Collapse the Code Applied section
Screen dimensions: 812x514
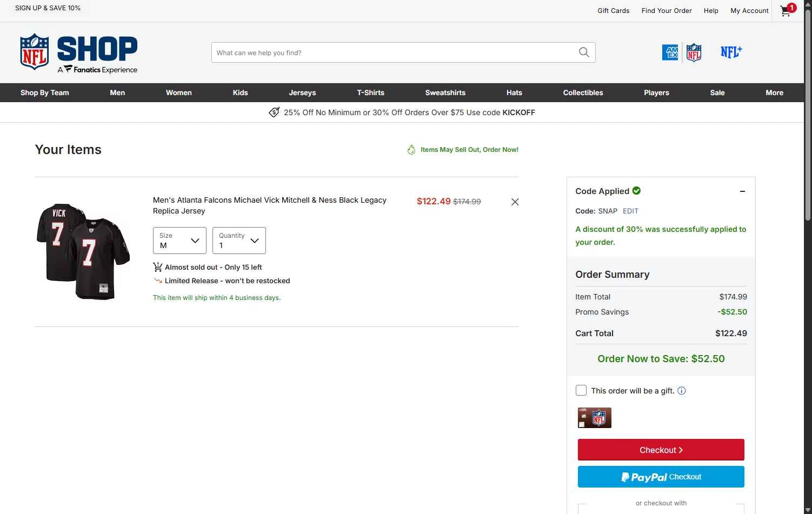[742, 191]
